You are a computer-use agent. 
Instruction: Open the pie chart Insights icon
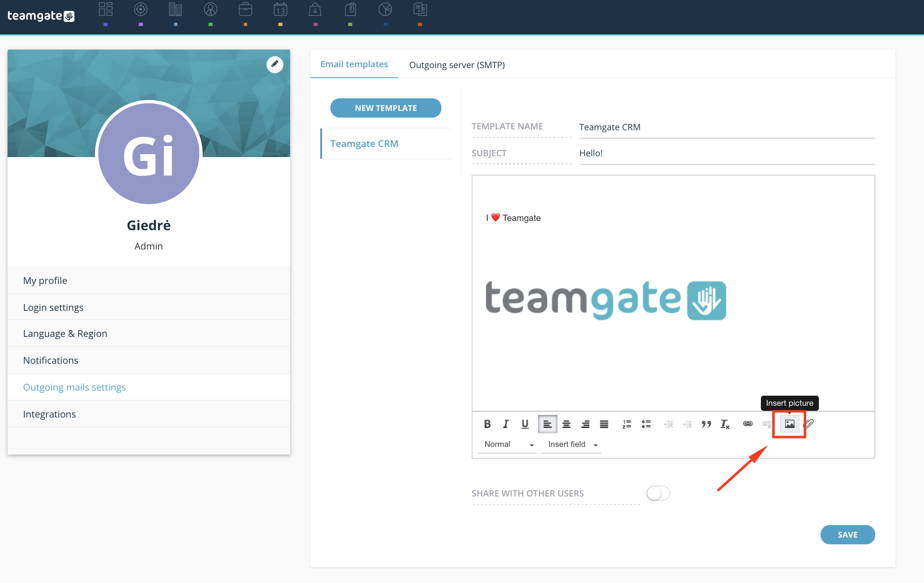click(385, 9)
